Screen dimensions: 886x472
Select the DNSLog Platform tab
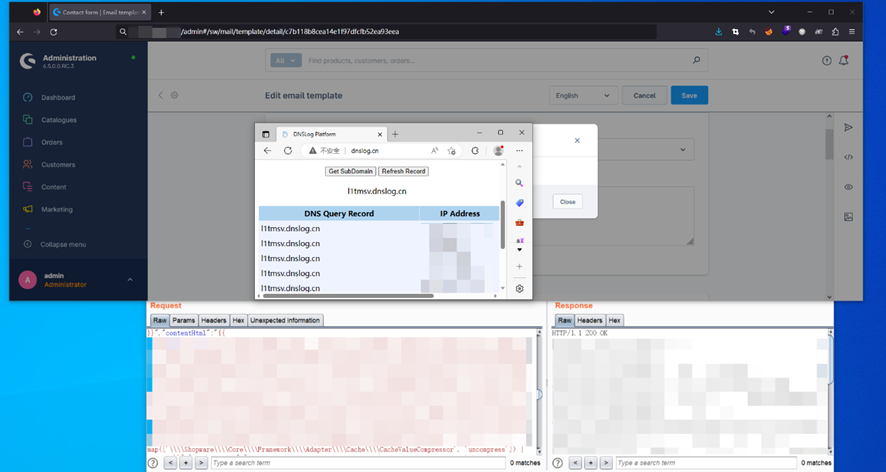point(332,135)
